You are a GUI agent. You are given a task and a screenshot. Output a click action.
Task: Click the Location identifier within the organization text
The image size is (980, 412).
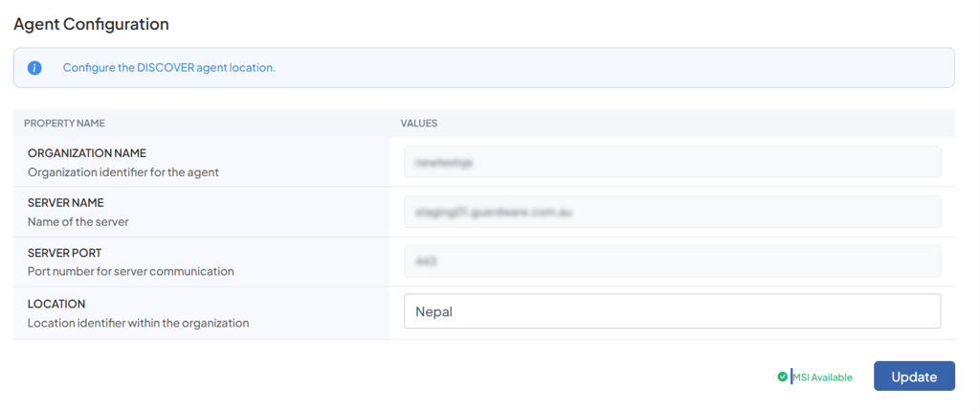point(138,323)
